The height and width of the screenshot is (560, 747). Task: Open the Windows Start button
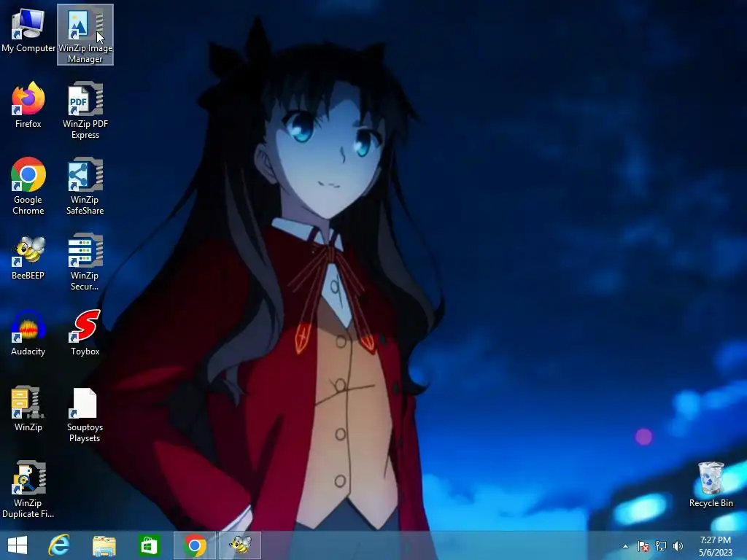(x=18, y=545)
